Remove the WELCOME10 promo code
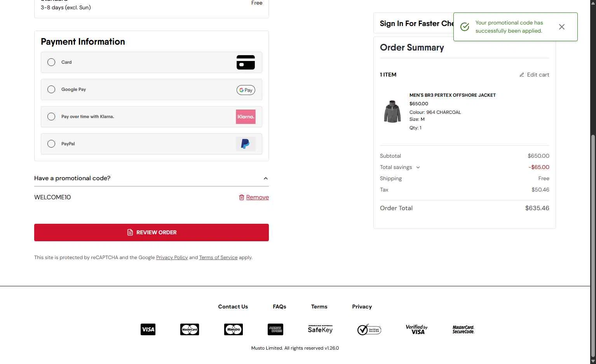Image resolution: width=596 pixels, height=364 pixels. coord(257,197)
